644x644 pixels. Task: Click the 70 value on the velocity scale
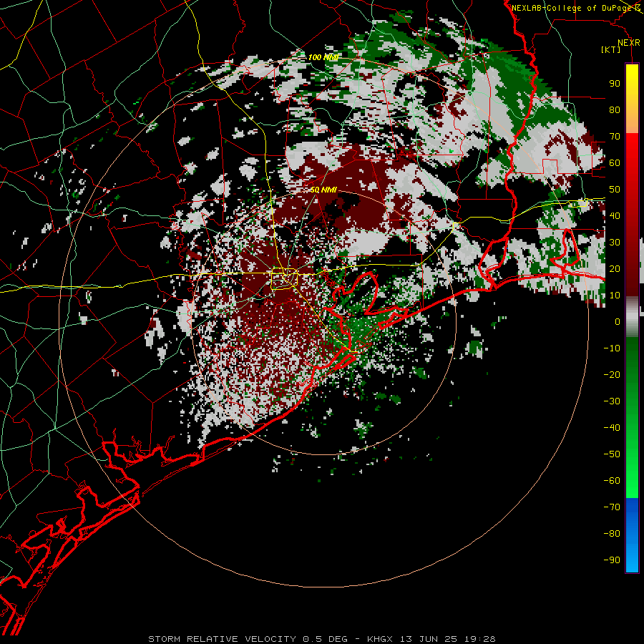615,137
